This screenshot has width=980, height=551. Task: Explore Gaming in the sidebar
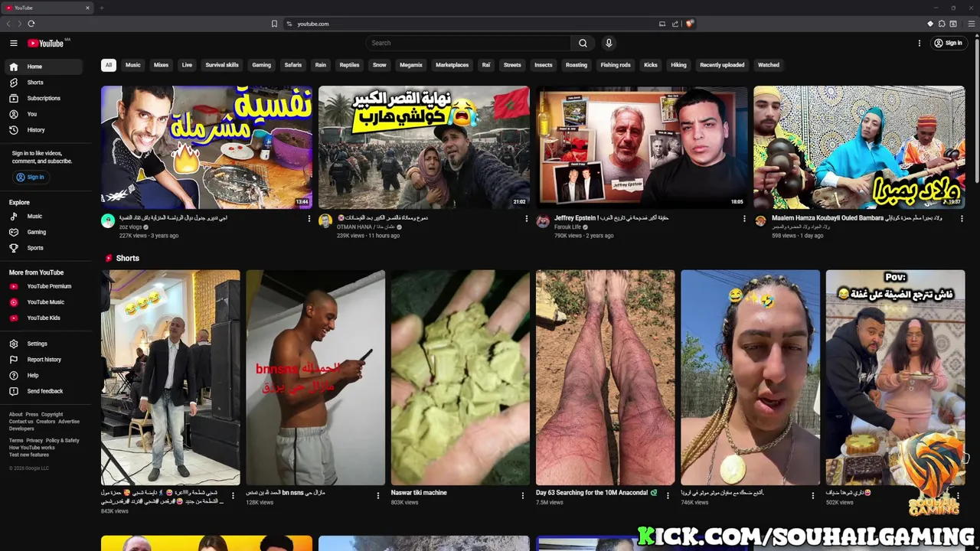[43, 232]
